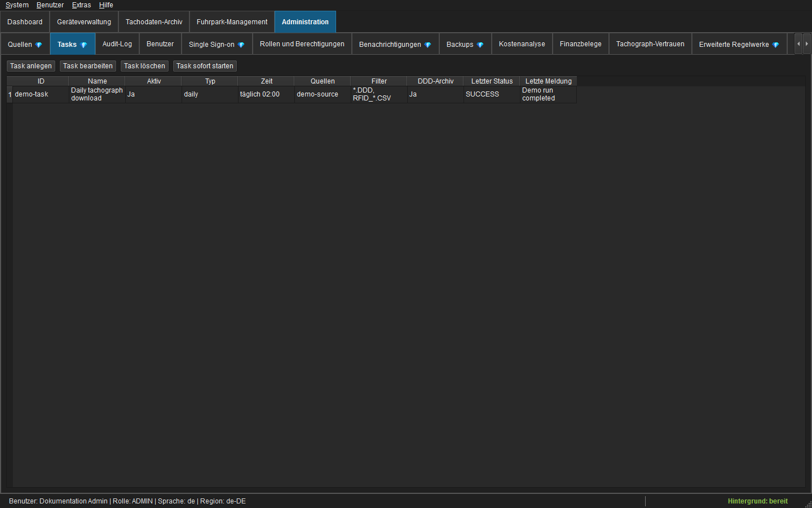Open the Hilfe menu
812x508 pixels.
(106, 5)
